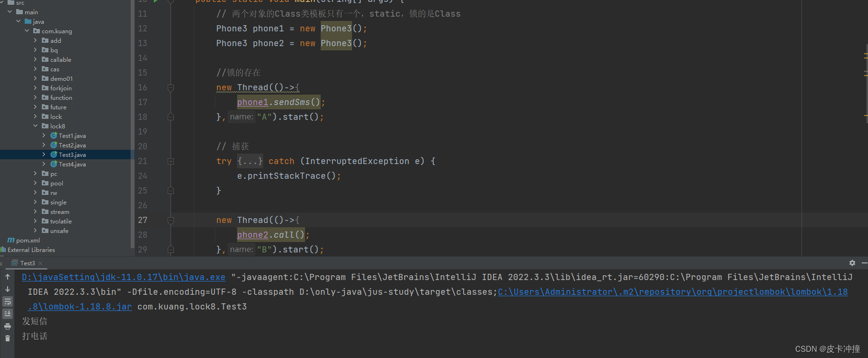
Task: Open the lombok-1.18.8.jar link
Action: click(80, 307)
